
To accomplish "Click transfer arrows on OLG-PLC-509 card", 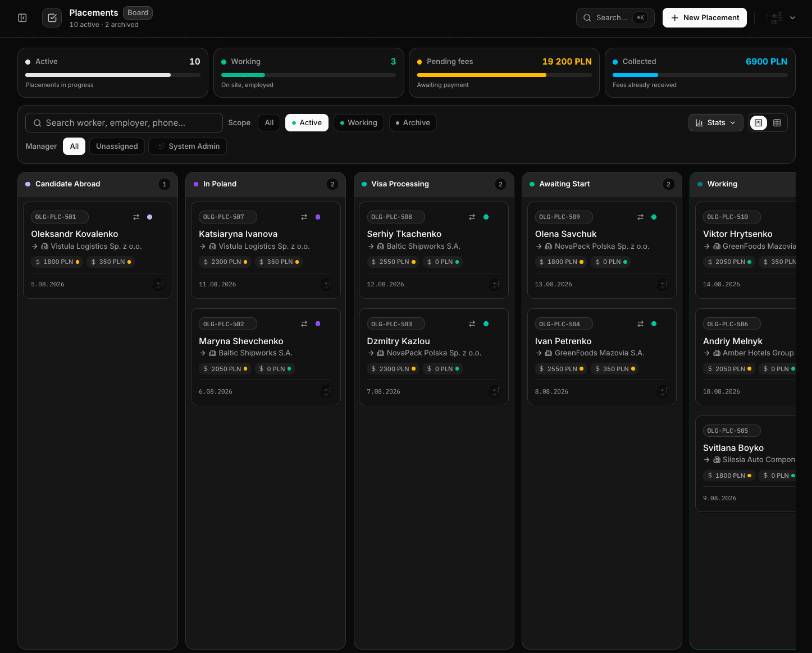I will 640,217.
